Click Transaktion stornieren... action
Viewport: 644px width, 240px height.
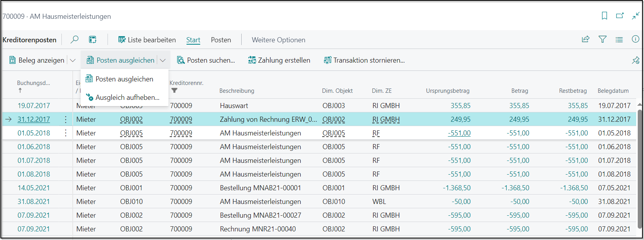pyautogui.click(x=364, y=60)
